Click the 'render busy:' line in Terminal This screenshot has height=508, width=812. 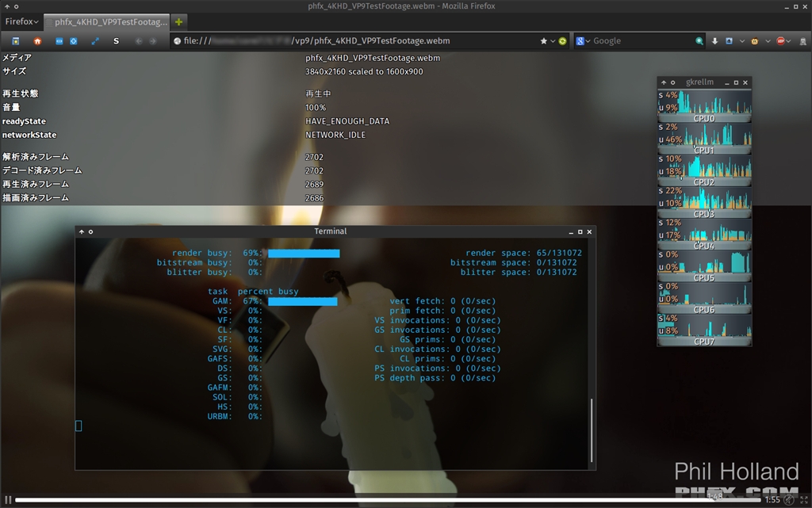[x=256, y=253]
